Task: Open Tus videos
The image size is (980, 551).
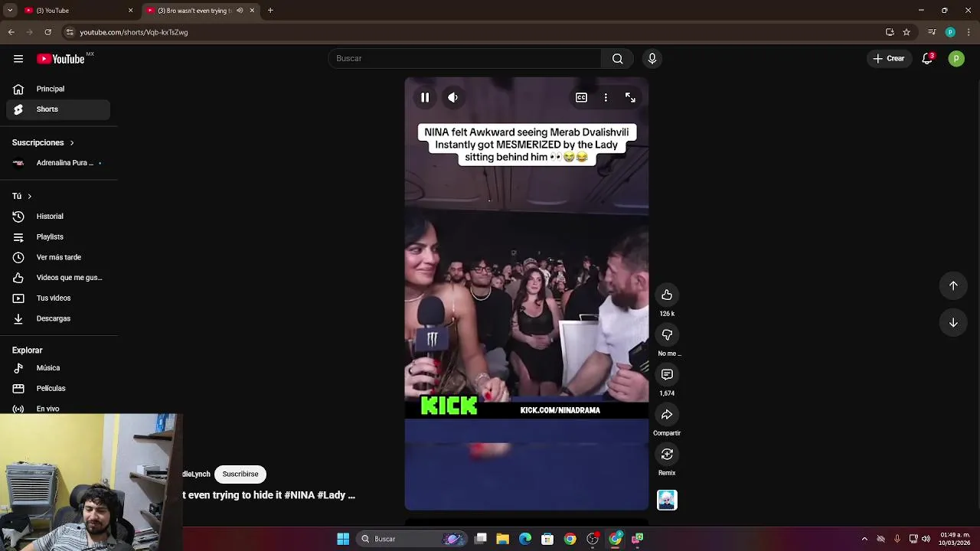Action: (58, 298)
